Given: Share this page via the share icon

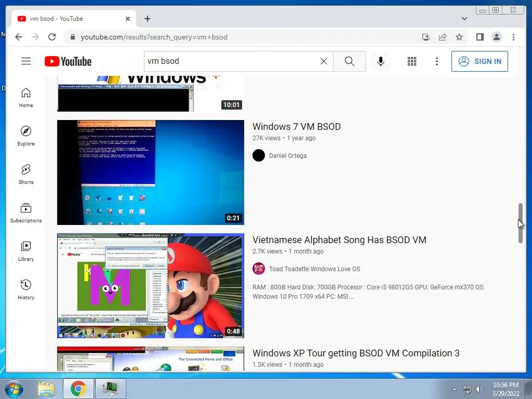Looking at the screenshot, I should pyautogui.click(x=443, y=37).
